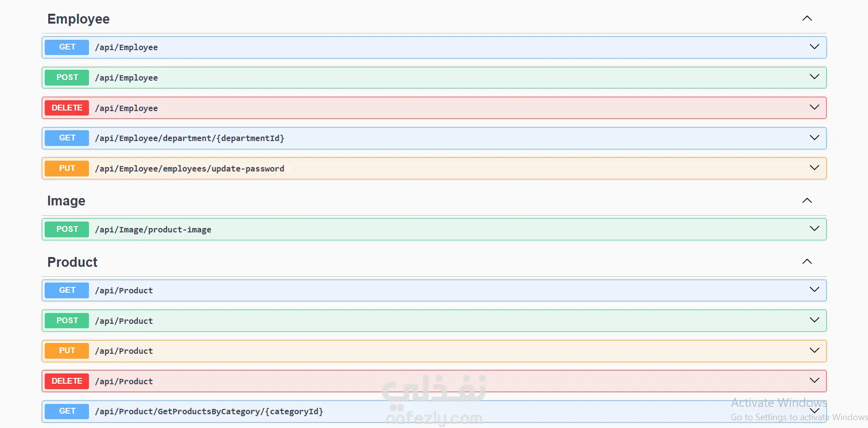Collapse the Employee section using its chevron

(807, 19)
